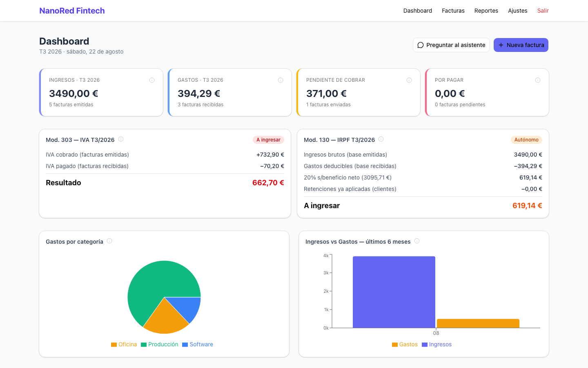
Task: Click the A ingresar amount 619,14 €
Action: click(x=527, y=206)
